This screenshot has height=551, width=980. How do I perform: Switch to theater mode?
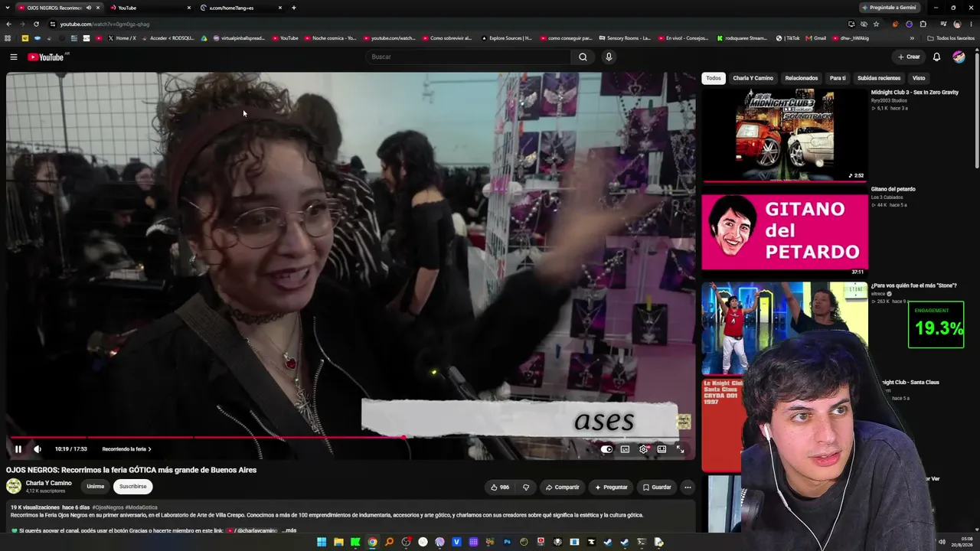pyautogui.click(x=661, y=449)
